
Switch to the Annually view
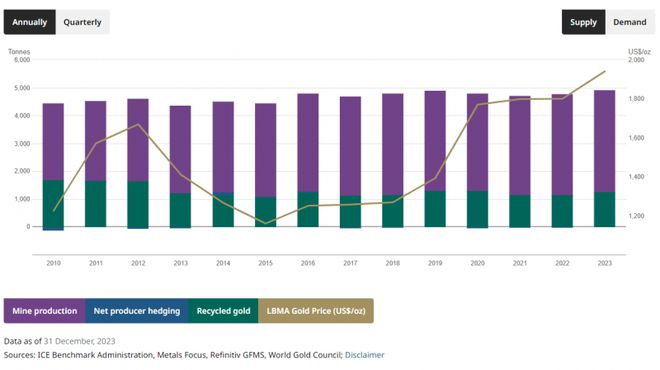pyautogui.click(x=29, y=22)
